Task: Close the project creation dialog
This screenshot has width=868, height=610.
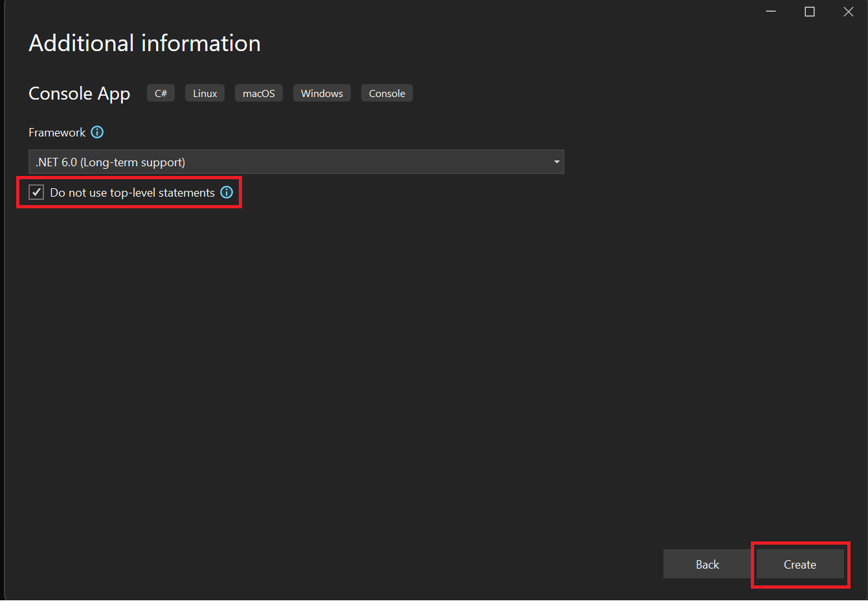Action: point(848,11)
